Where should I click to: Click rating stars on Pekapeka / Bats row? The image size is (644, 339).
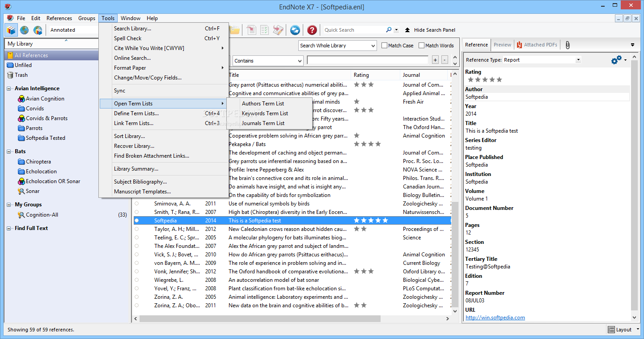point(367,144)
